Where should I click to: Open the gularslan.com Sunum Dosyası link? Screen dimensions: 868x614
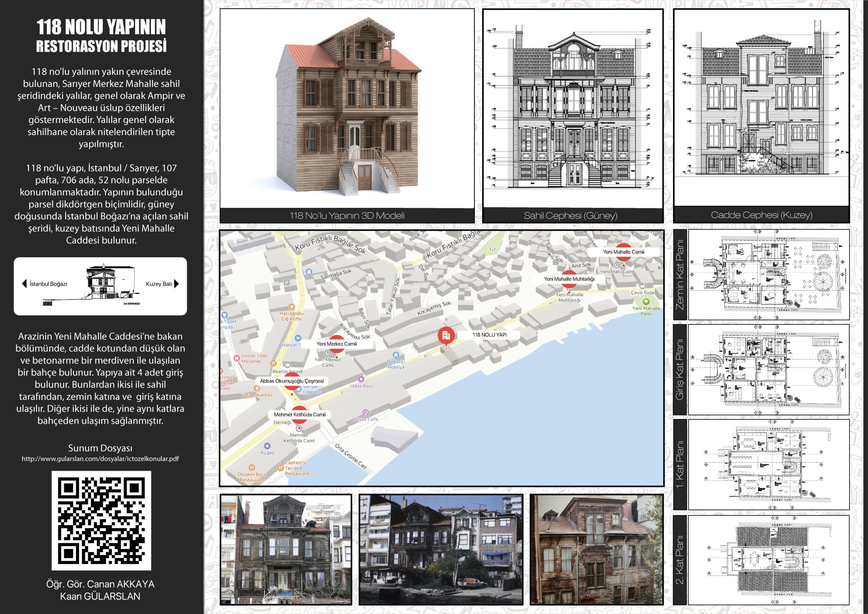coord(100,459)
